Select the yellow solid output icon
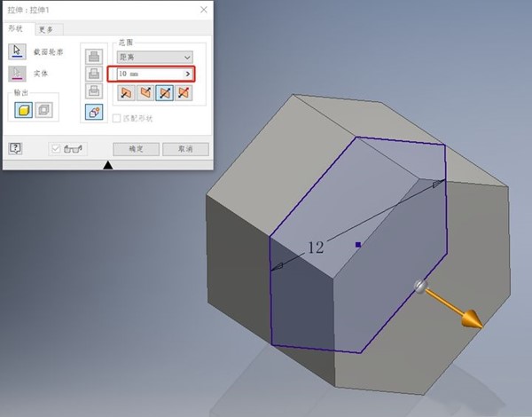The width and height of the screenshot is (532, 417). [24, 110]
